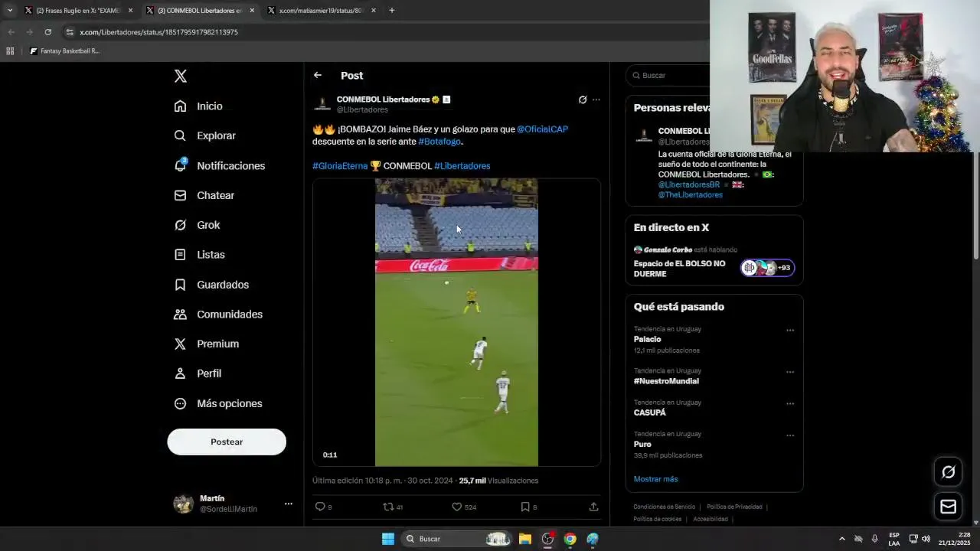This screenshot has width=980, height=551.
Task: Click Mostrar más under trends
Action: (x=655, y=479)
